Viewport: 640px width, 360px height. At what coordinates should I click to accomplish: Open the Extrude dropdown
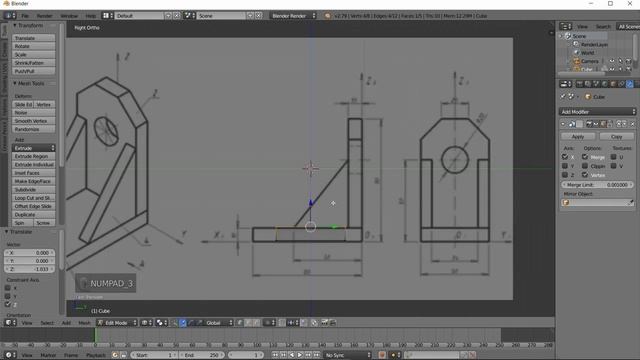34,148
